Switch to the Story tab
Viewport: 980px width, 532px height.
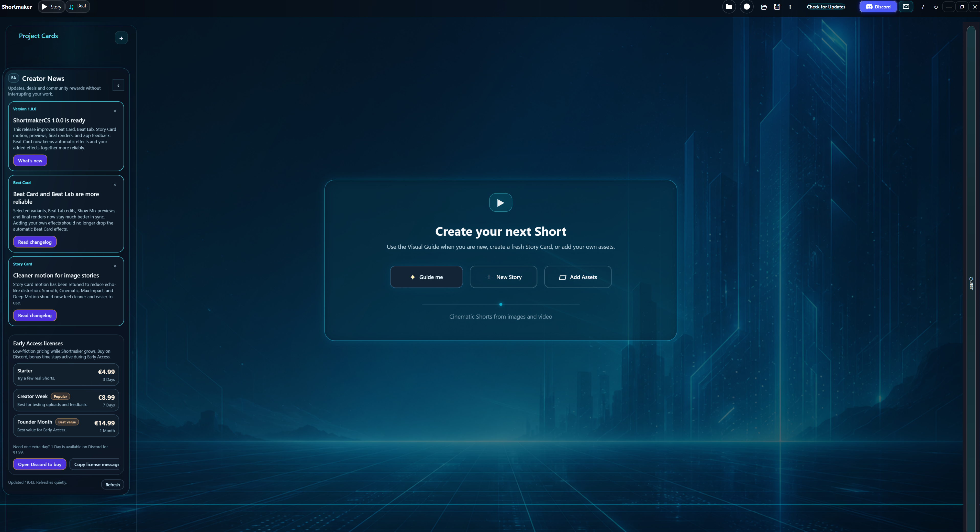(x=51, y=7)
